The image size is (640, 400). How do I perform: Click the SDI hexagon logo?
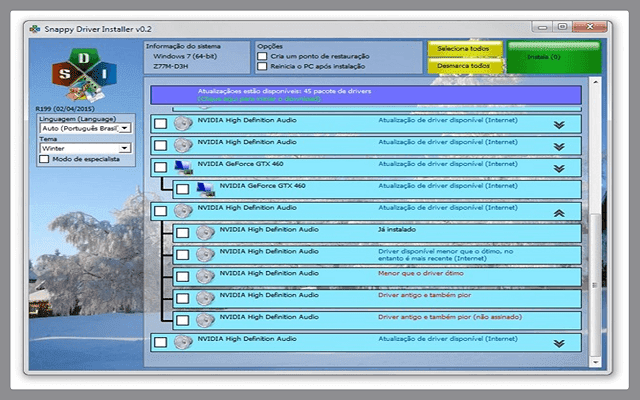(84, 75)
